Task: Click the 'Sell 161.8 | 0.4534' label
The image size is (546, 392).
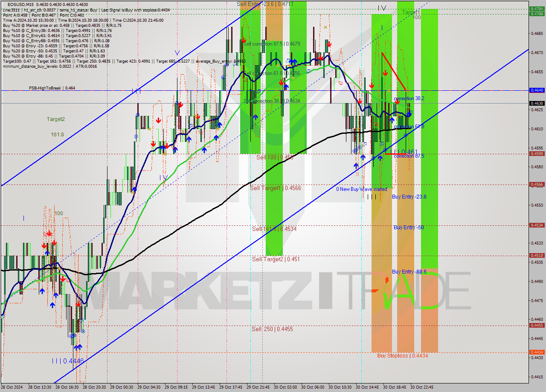Action: [274, 229]
